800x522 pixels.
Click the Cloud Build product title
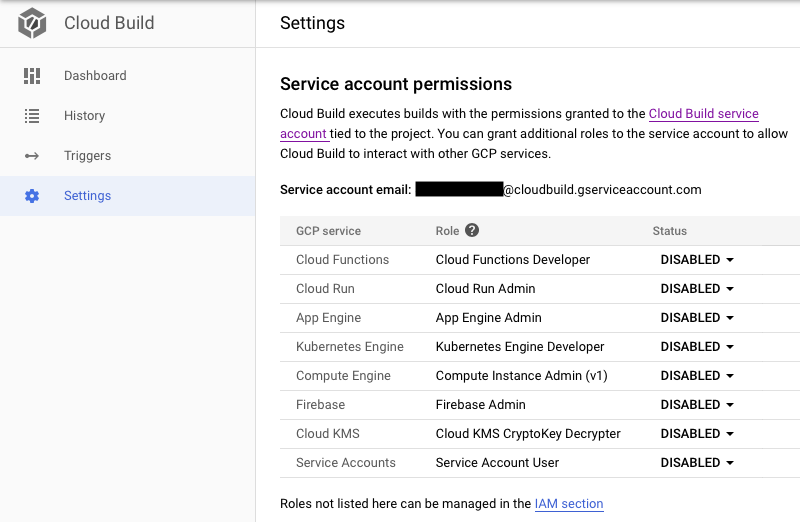(x=109, y=23)
